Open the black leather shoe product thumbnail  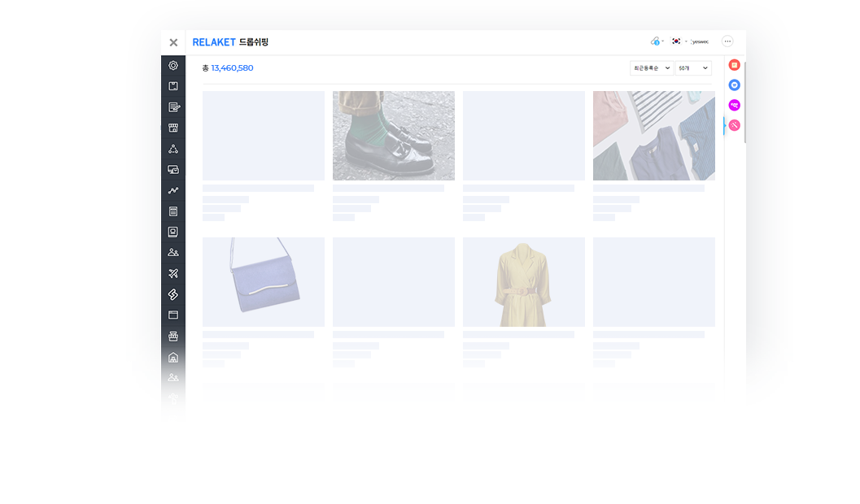click(393, 134)
